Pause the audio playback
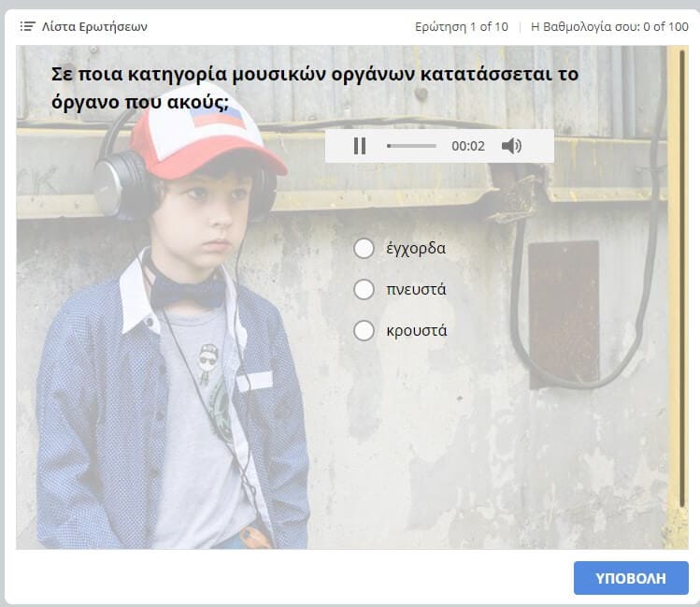 pyautogui.click(x=360, y=146)
